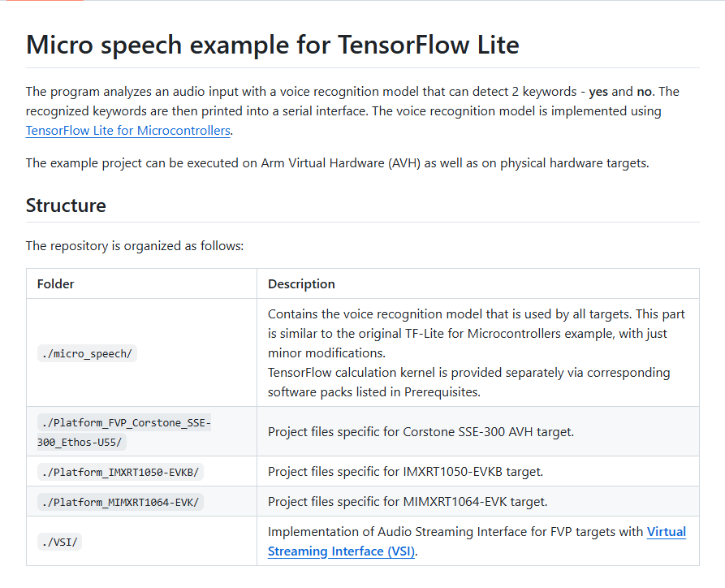Click the ./Platform_MIMXRT1064-EVK/ folder name
Screen dimensions: 725x588
[119, 502]
